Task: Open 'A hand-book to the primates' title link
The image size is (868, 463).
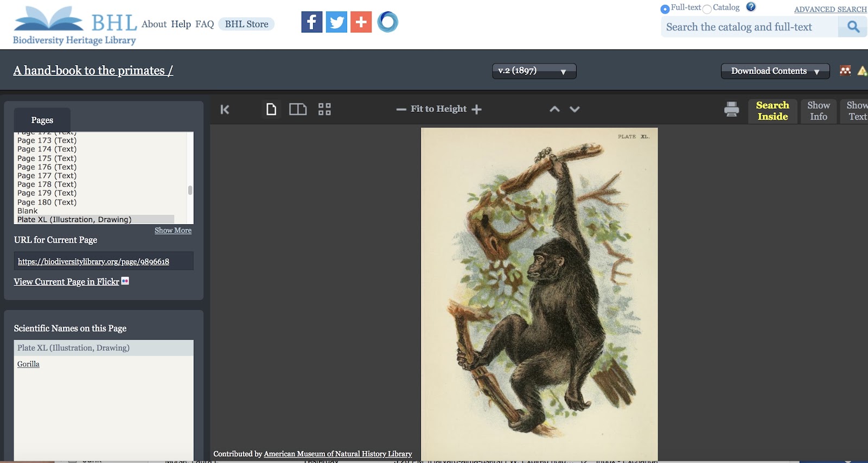Action: click(93, 71)
